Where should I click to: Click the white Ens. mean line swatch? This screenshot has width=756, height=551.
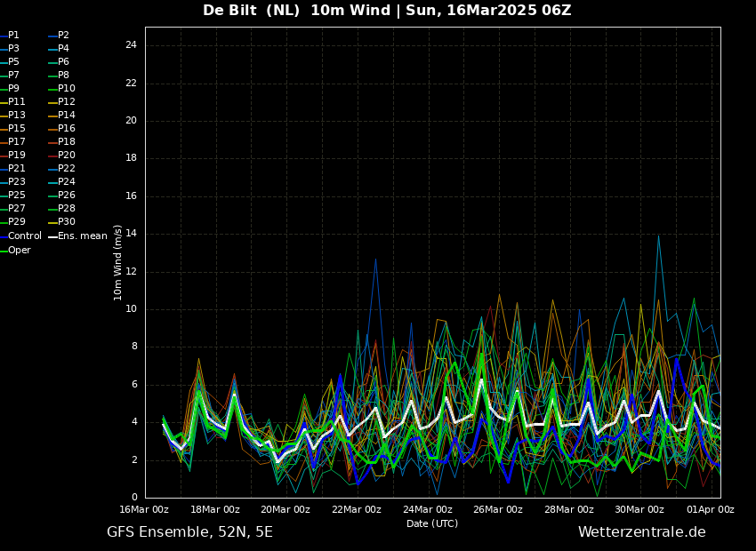pyautogui.click(x=52, y=237)
